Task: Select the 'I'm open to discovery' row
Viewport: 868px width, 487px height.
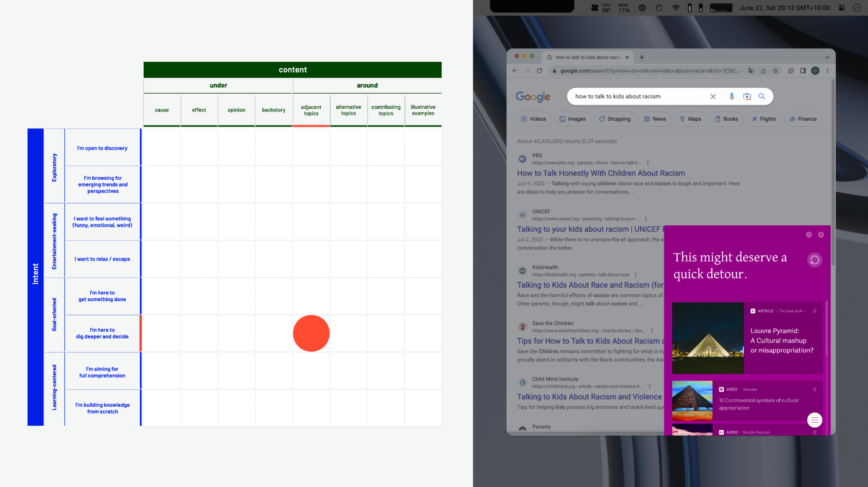Action: coord(102,148)
